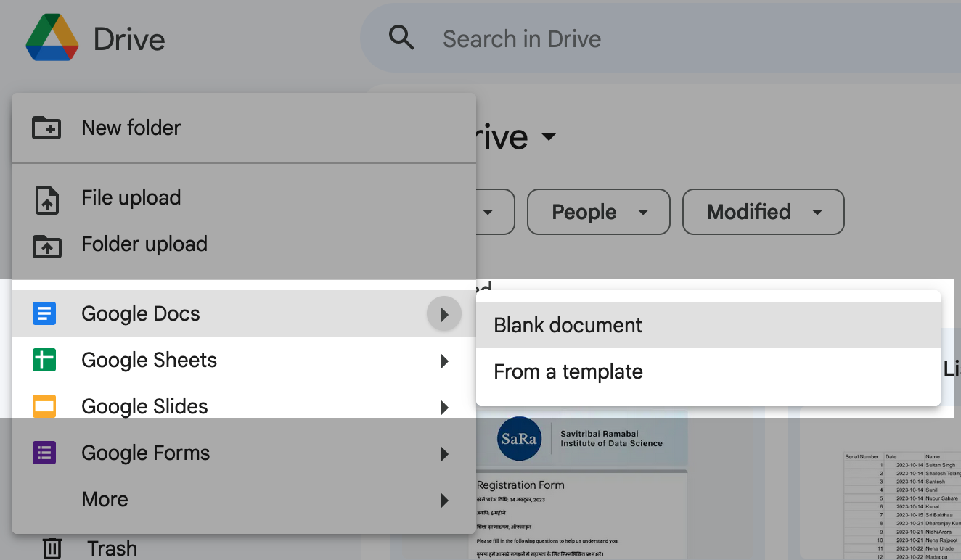
Task: Click the yellow Google Slides icon
Action: coord(44,406)
